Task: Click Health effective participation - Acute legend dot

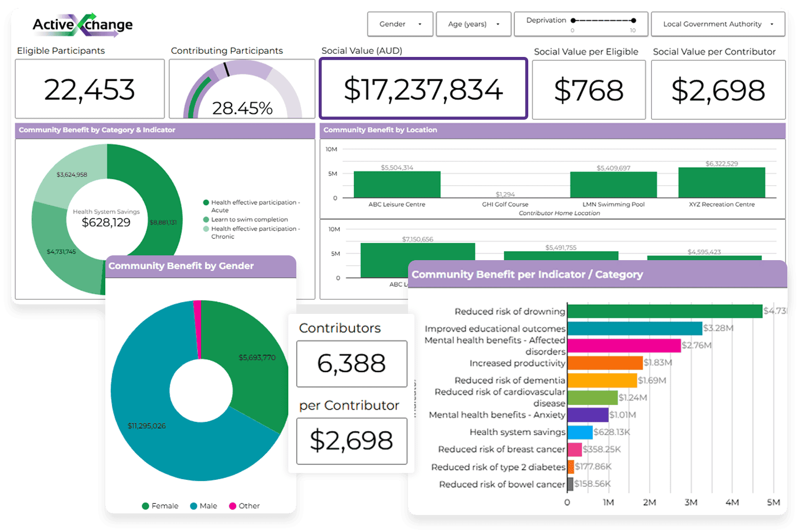Action: coord(206,203)
